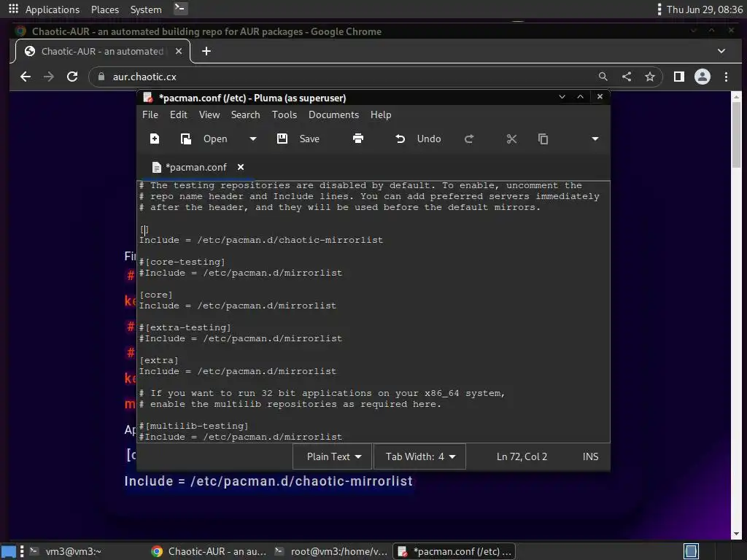Click the #[multilib-testing] line
The height and width of the screenshot is (560, 747).
[193, 426]
